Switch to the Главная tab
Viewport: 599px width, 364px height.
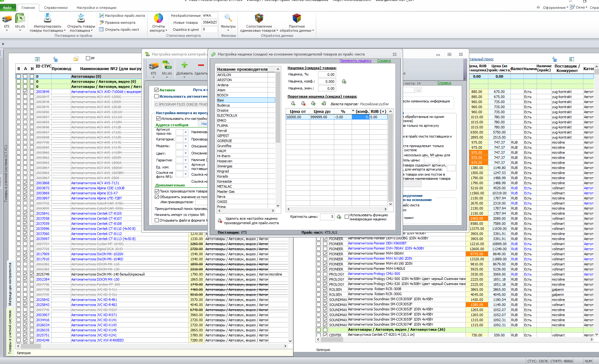click(x=28, y=8)
